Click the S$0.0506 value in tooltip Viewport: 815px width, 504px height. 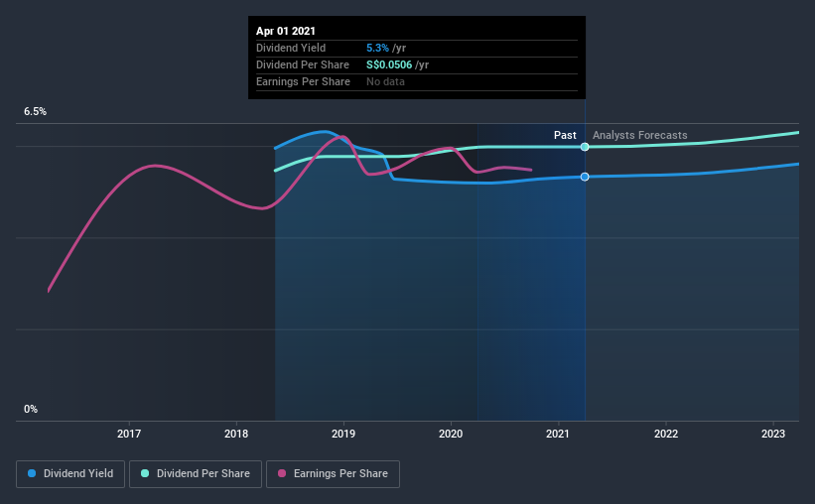[x=389, y=64]
